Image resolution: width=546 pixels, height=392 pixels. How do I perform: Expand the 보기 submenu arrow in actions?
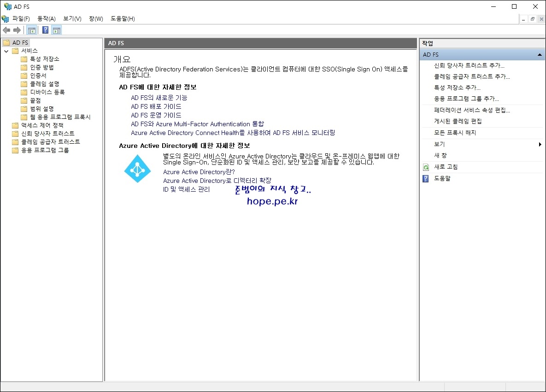point(540,144)
